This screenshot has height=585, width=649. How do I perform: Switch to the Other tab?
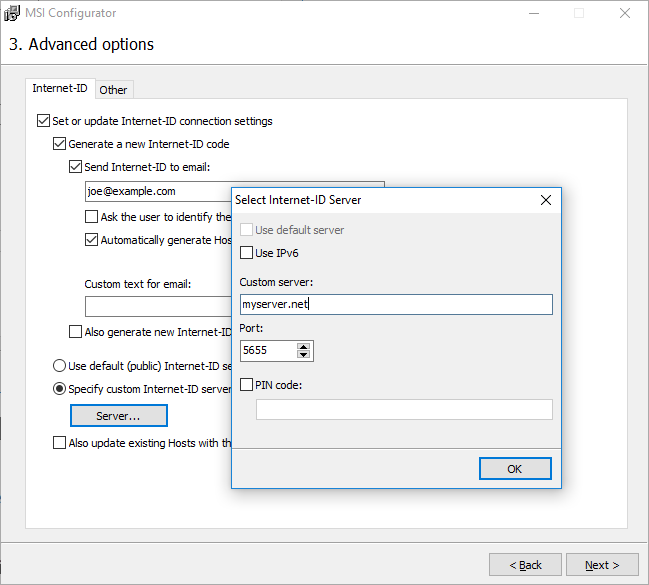pos(113,90)
